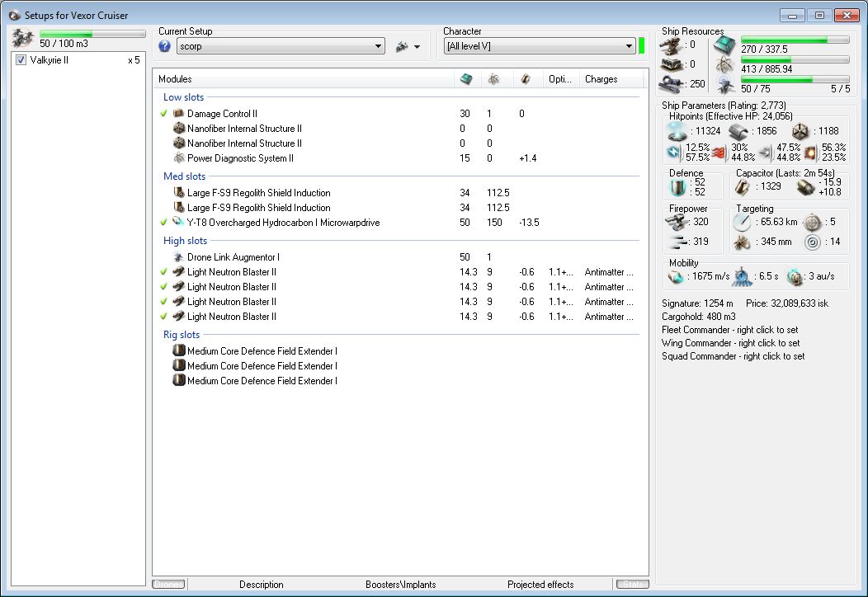Click the targeting range icon showing 65.63 km
Viewport: 868px width, 597px height.
click(742, 223)
